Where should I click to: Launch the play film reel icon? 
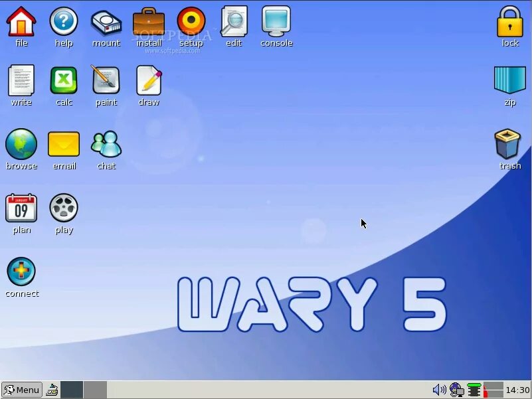click(x=64, y=208)
